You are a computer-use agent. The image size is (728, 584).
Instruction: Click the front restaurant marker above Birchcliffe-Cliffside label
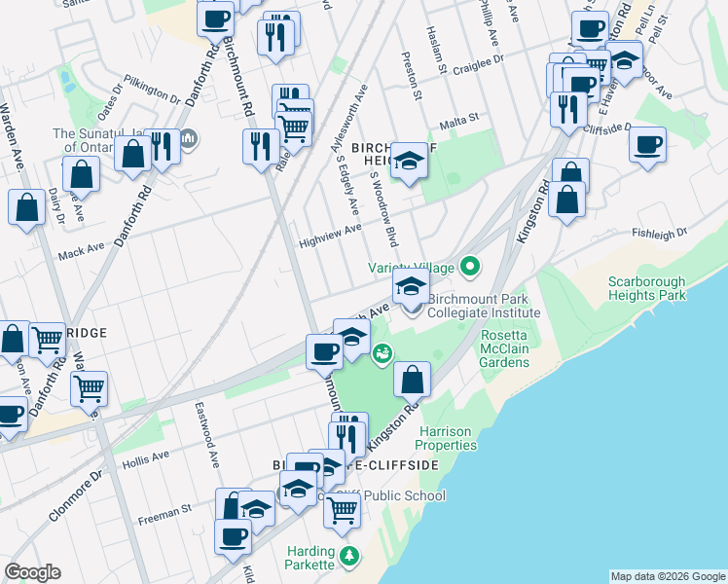(347, 441)
